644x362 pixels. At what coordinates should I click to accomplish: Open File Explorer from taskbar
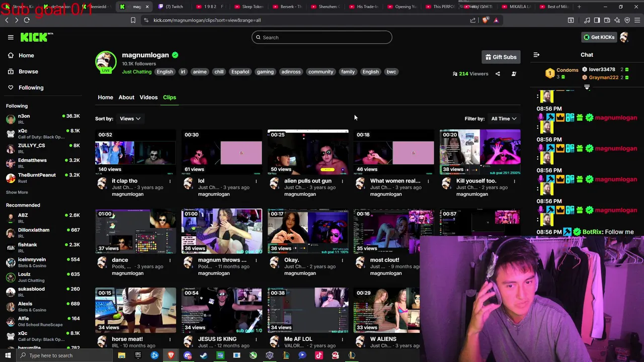pyautogui.click(x=121, y=355)
